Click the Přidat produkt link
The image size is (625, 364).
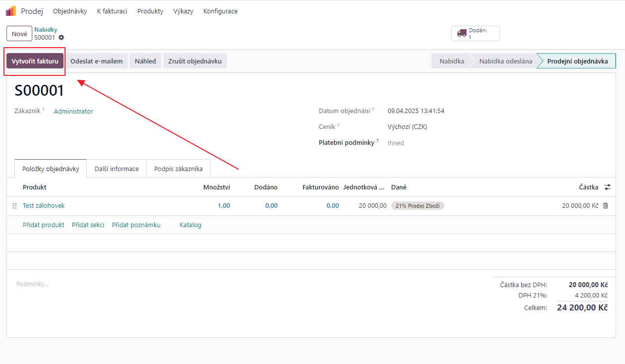pyautogui.click(x=44, y=225)
